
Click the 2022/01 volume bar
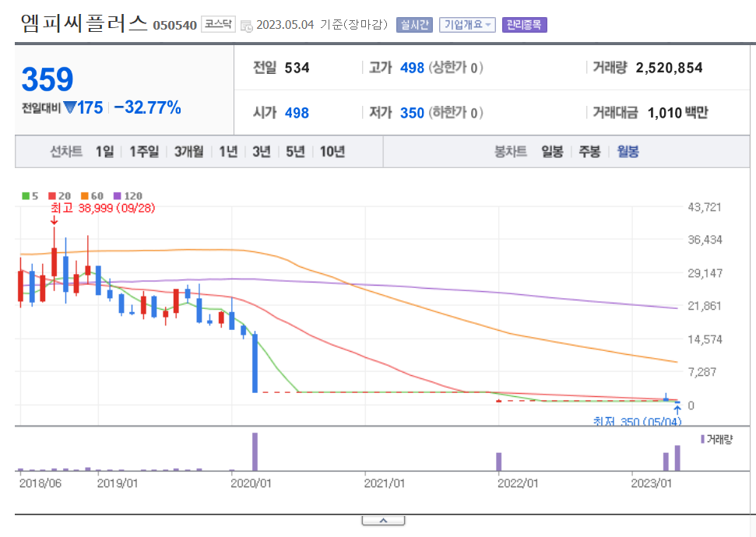[499, 462]
